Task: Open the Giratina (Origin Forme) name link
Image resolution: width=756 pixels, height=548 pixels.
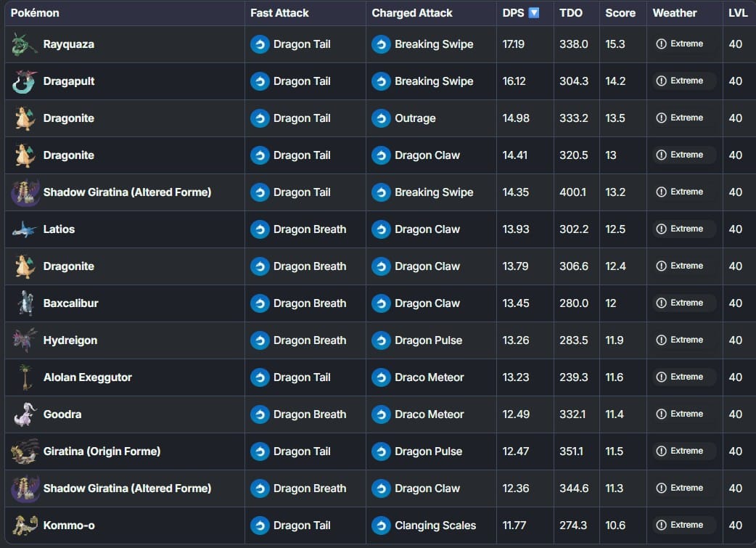Action: (102, 451)
